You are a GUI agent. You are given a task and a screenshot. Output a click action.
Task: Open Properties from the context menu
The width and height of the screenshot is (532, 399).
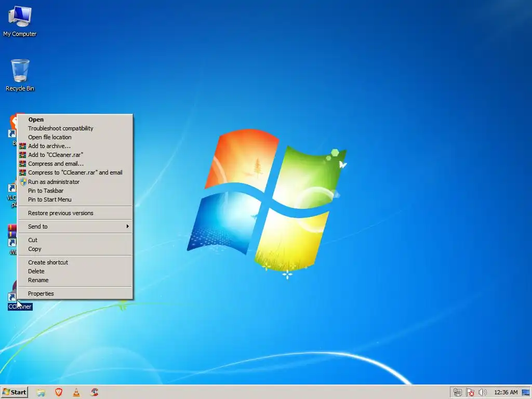pos(75,294)
